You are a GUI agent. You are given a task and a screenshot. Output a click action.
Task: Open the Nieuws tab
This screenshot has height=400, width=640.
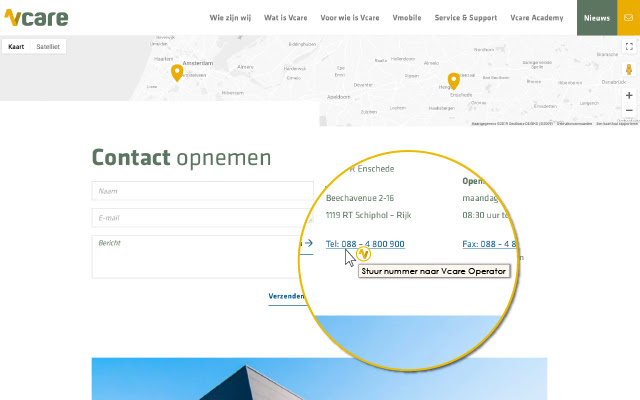coord(596,18)
